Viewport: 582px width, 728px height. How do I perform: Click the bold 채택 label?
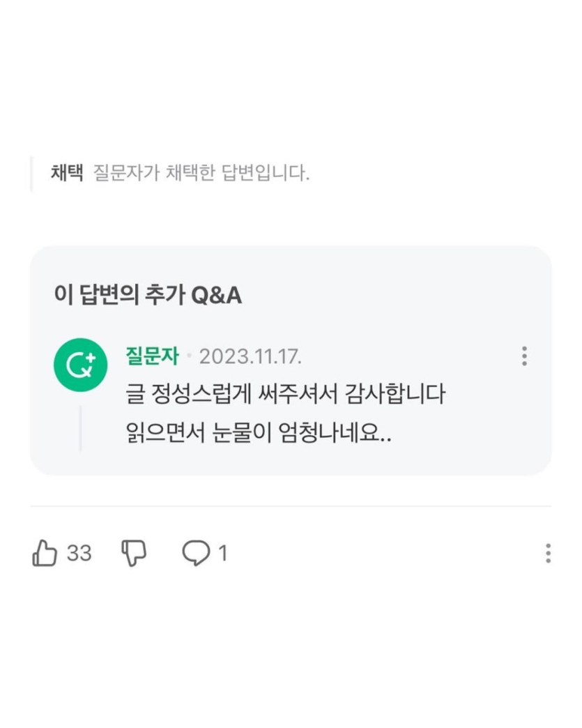click(x=67, y=173)
